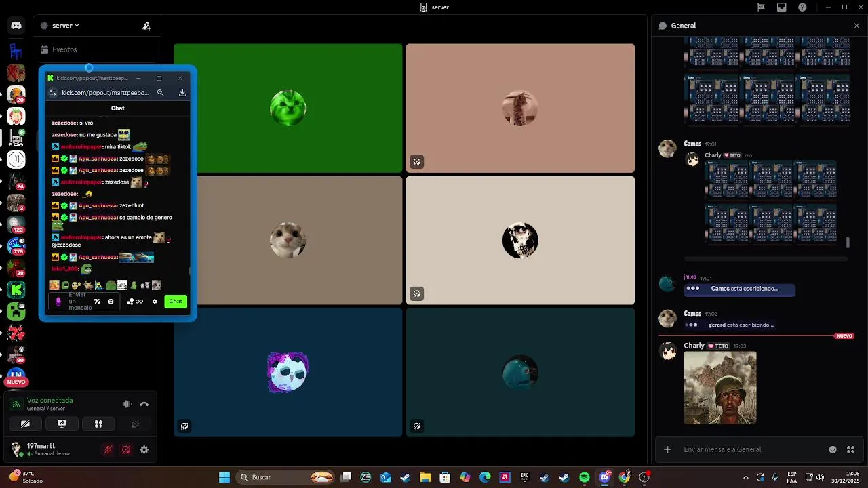Open voice connection details signal icon
Viewport: 868px width, 488px height.
[16, 404]
